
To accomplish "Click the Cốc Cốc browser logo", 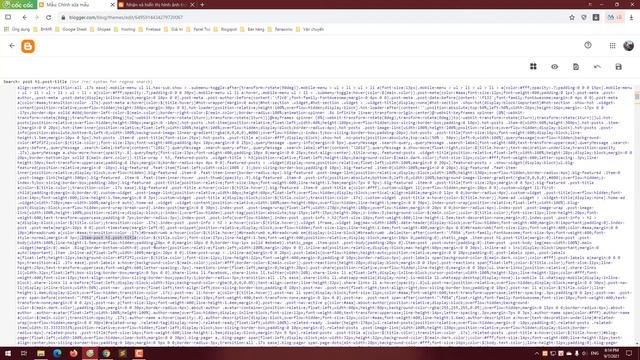I will [18, 4].
